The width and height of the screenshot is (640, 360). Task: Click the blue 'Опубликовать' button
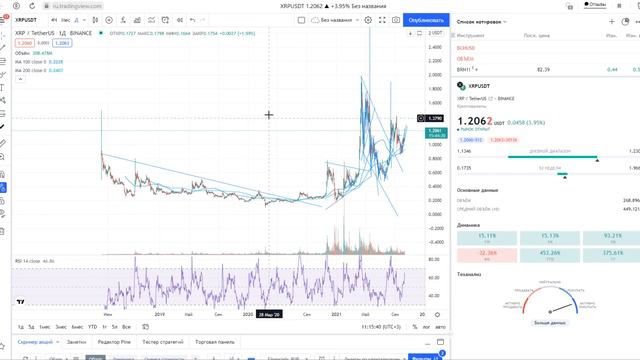pos(426,20)
